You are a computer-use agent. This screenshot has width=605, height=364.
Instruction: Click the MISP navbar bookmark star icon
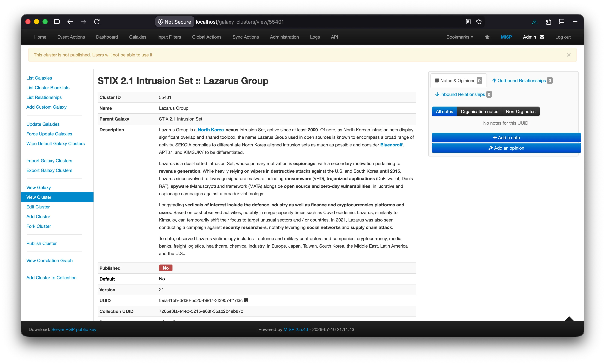487,37
